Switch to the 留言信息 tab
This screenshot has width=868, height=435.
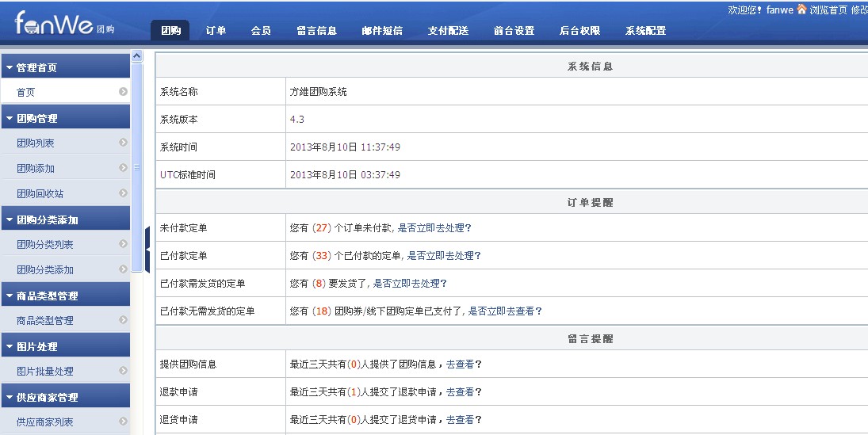[316, 30]
